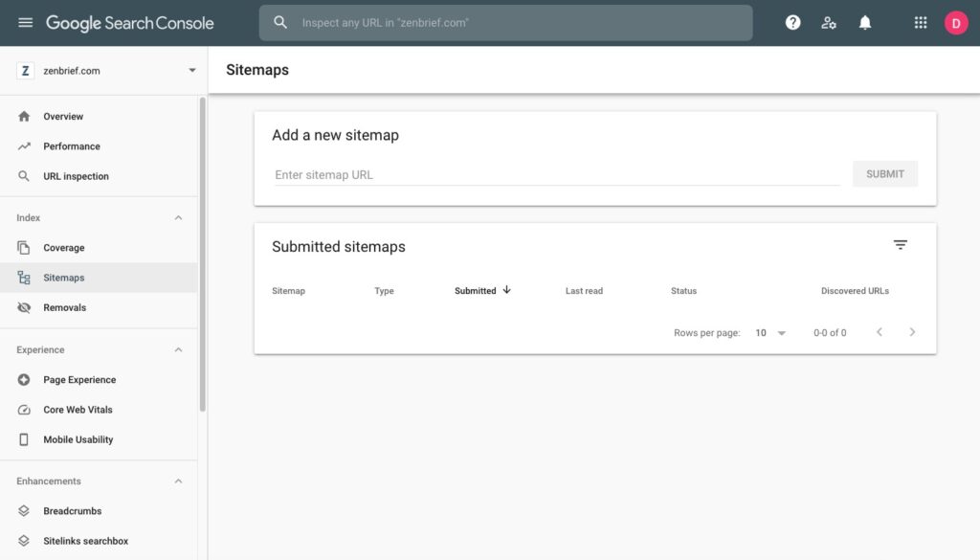Click the Submitted sort arrow
The height and width of the screenshot is (560, 980).
(507, 290)
